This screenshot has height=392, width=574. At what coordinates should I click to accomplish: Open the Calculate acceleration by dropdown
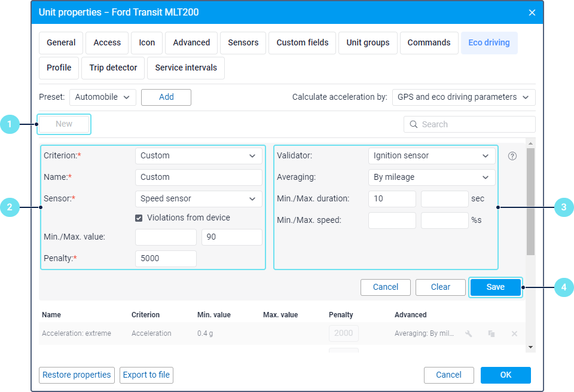tap(463, 97)
